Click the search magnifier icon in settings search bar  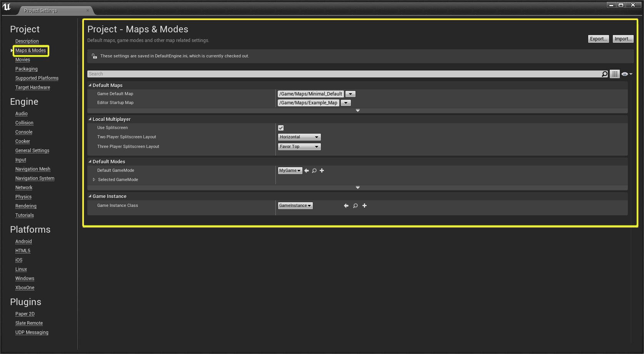(x=604, y=74)
